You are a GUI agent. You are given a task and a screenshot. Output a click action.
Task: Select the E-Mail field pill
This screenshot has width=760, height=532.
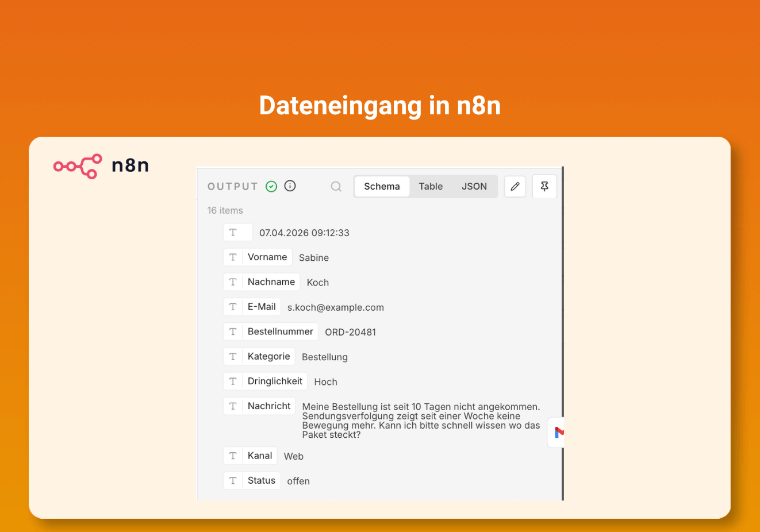(252, 307)
